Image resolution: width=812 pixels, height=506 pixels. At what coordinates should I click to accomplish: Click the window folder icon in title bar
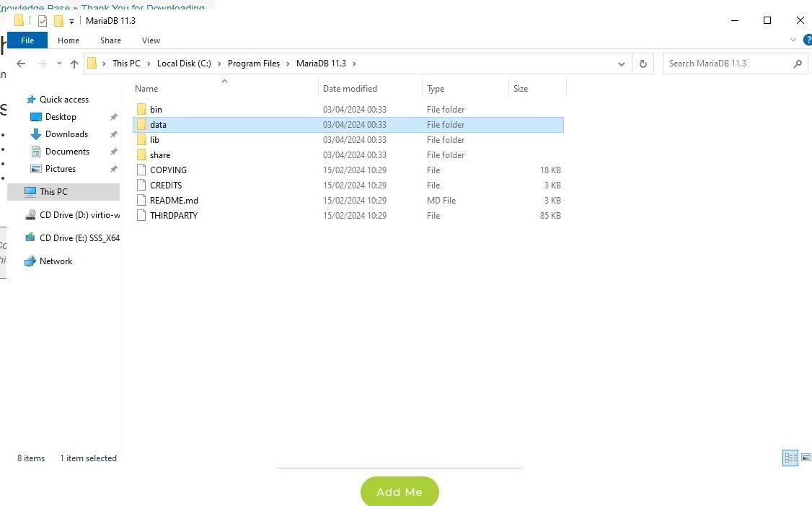19,21
